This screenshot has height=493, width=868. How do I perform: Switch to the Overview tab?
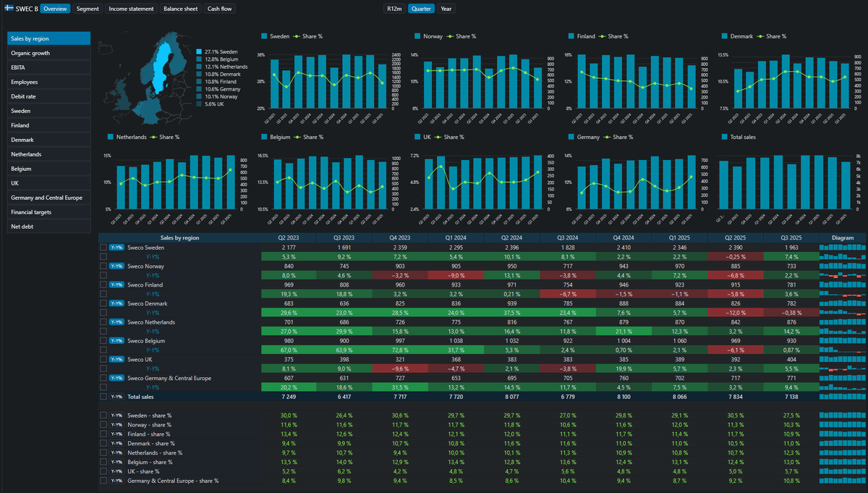tap(55, 9)
